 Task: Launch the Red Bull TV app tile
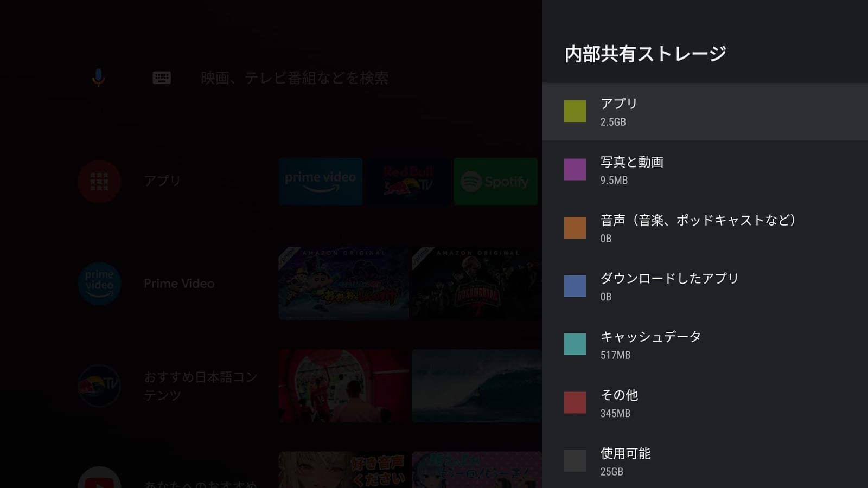(408, 182)
